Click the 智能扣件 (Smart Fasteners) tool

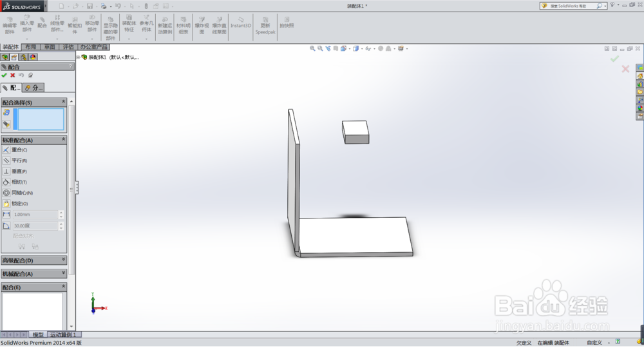(75, 26)
